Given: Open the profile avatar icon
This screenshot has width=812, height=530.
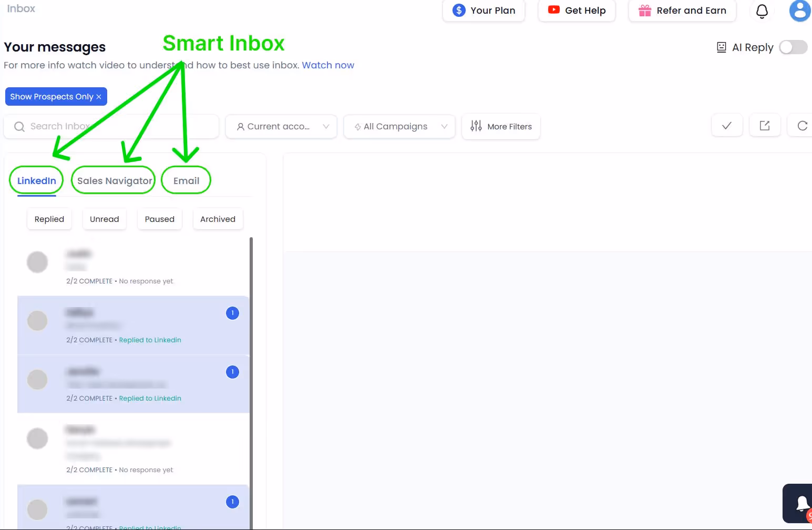Looking at the screenshot, I should pos(799,11).
